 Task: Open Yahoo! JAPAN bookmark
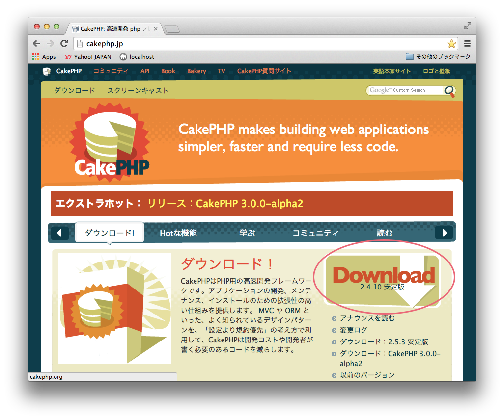point(87,57)
